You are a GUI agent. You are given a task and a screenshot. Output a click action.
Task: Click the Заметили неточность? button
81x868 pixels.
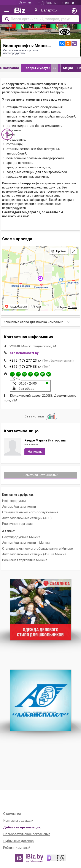pos(40,475)
